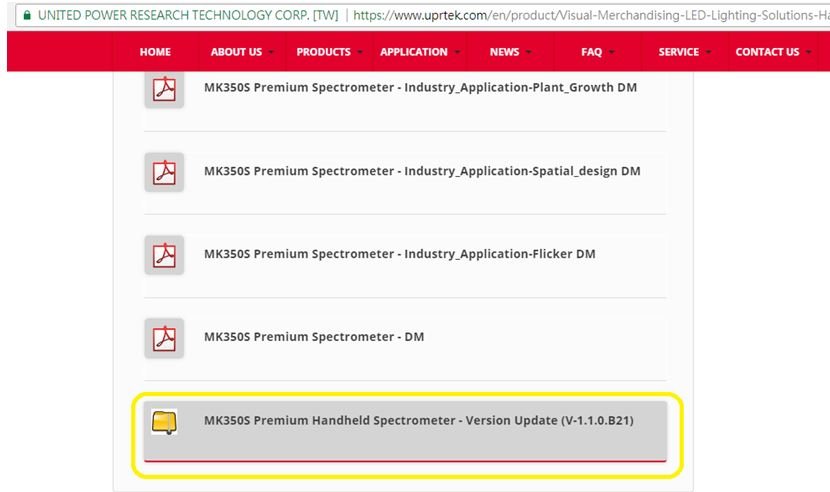Expand FAQ dropdown arrow
The height and width of the screenshot is (492, 830).
pyautogui.click(x=611, y=52)
